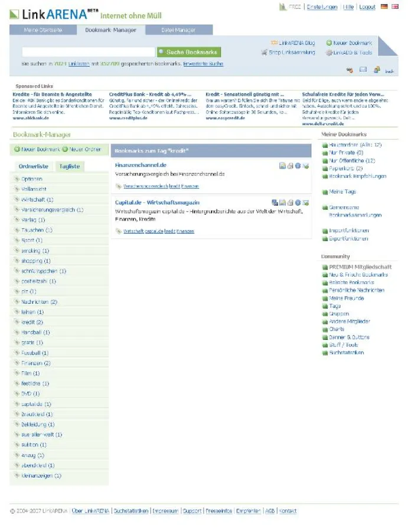Open the Capital.de - Wirtschaftsmagazin bookmark title
This screenshot has width=408, height=532.
click(x=157, y=202)
